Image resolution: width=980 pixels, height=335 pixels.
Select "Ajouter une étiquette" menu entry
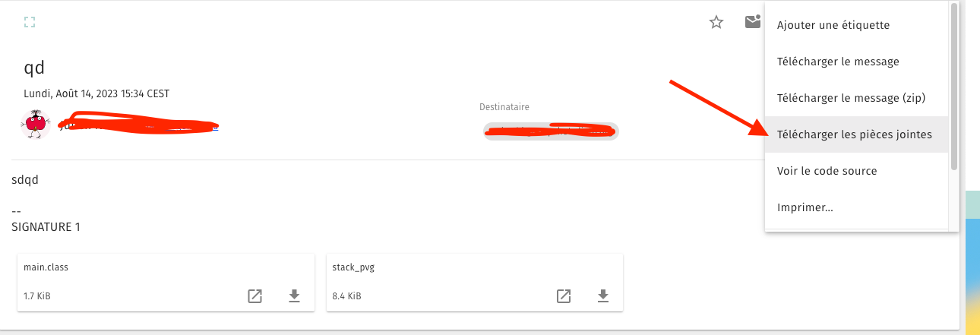(x=833, y=25)
